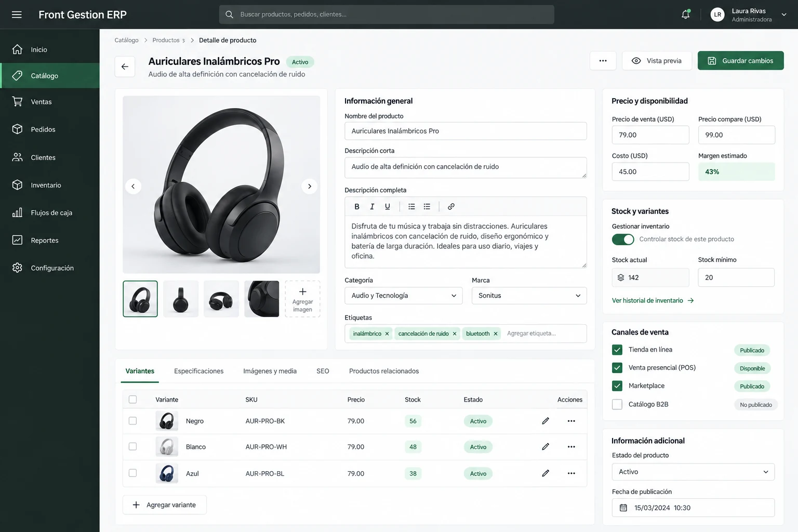Viewport: 798px width, 532px height.
Task: Show previous product image arrow
Action: (x=133, y=186)
